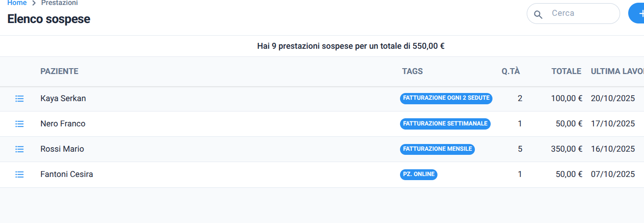Image resolution: width=644 pixels, height=223 pixels.
Task: Sort by Tags column header
Action: (x=412, y=71)
